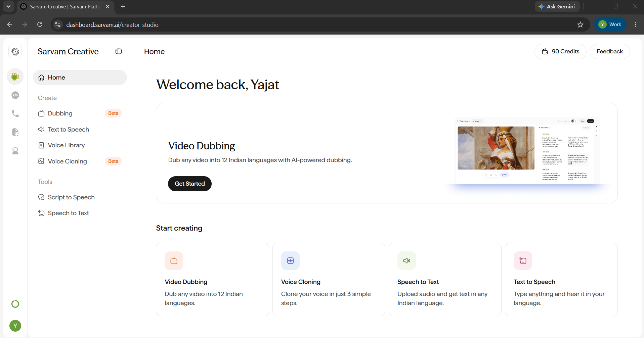Viewport: 644px width, 338px height.
Task: Go to Home in the sidebar
Action: 80,78
